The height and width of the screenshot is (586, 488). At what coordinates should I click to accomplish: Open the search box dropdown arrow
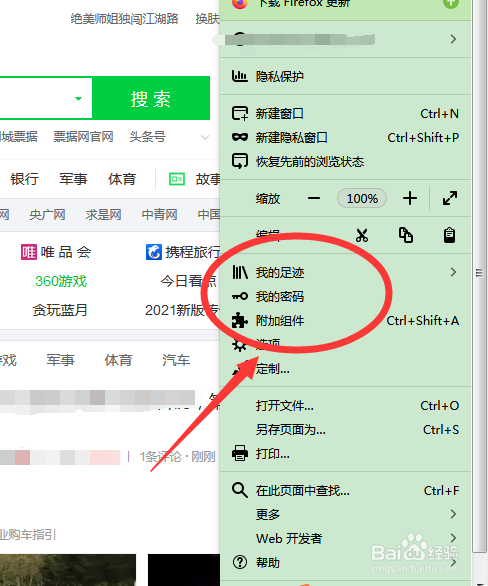click(x=78, y=99)
